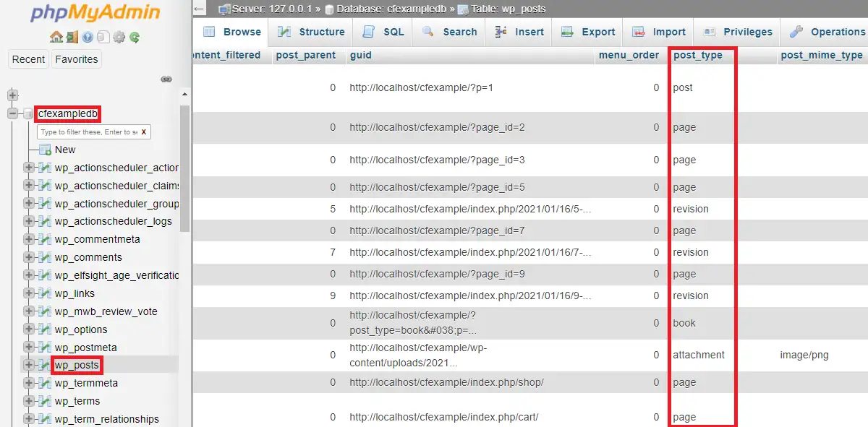
Task: Click table icon beside wp_elfsight_age_verification
Action: (45, 275)
